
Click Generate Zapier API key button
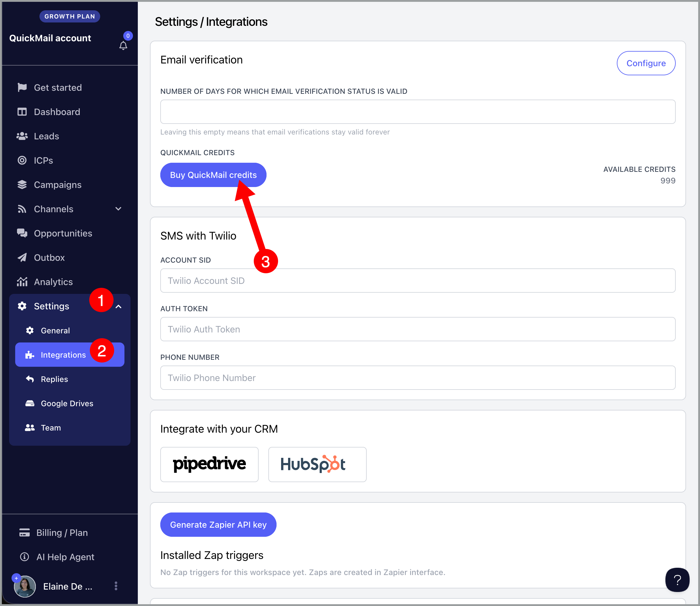point(219,525)
